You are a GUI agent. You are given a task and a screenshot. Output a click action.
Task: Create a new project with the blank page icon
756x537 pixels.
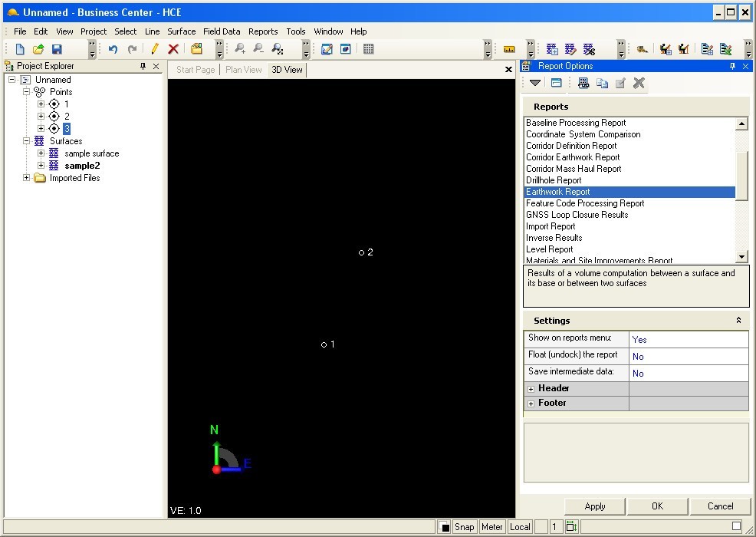(x=20, y=49)
